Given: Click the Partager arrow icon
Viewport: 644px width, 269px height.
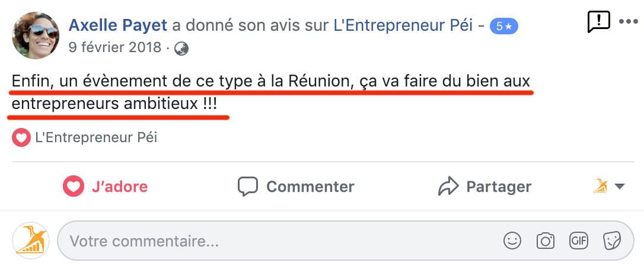Looking at the screenshot, I should point(448,187).
